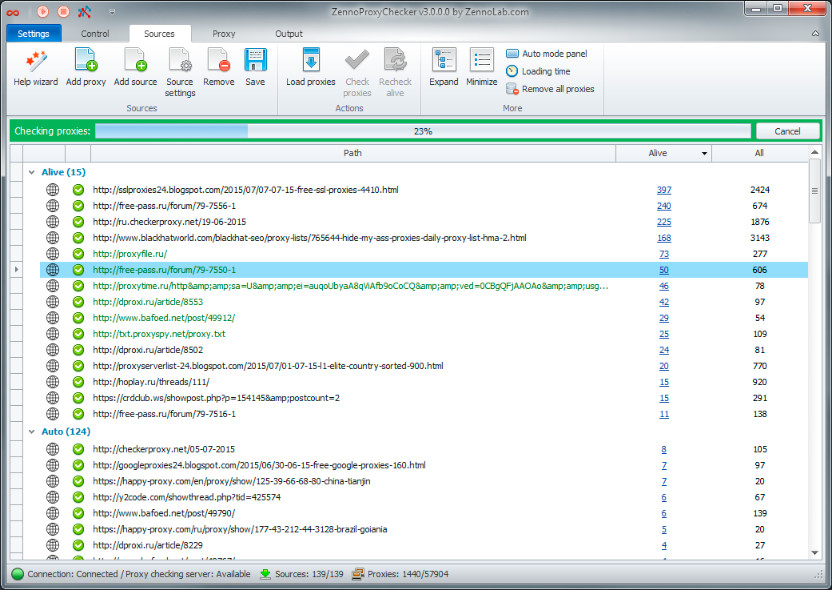Screen dimensions: 832x590
Task: Click the ZennoLab infinity logo icon
Action: 13,12
